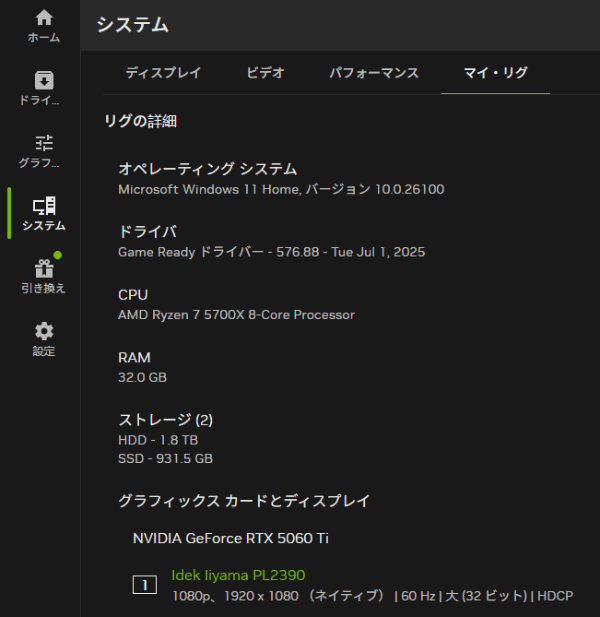600x617 pixels.
Task: Click the システム page title
Action: [133, 25]
